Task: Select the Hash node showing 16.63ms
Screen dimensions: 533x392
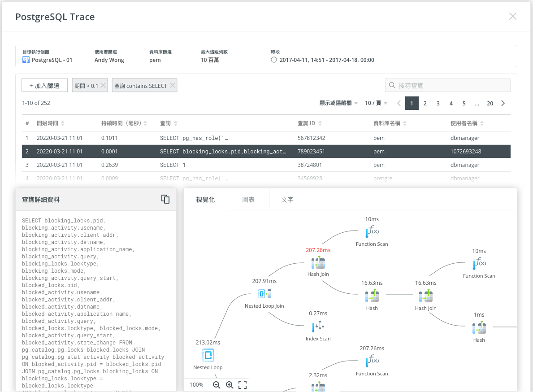Action: (372, 296)
